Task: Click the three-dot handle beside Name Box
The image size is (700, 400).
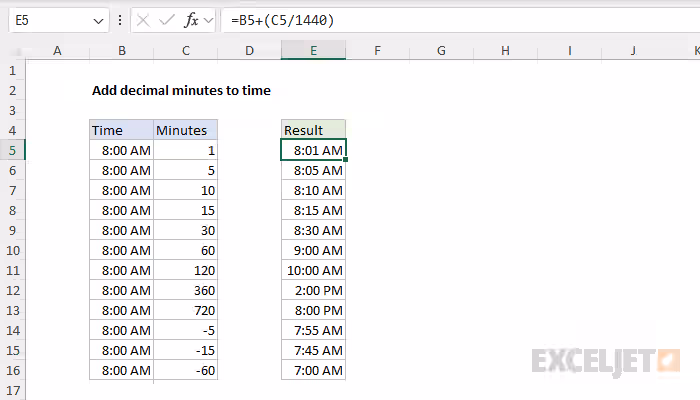Action: [120, 20]
